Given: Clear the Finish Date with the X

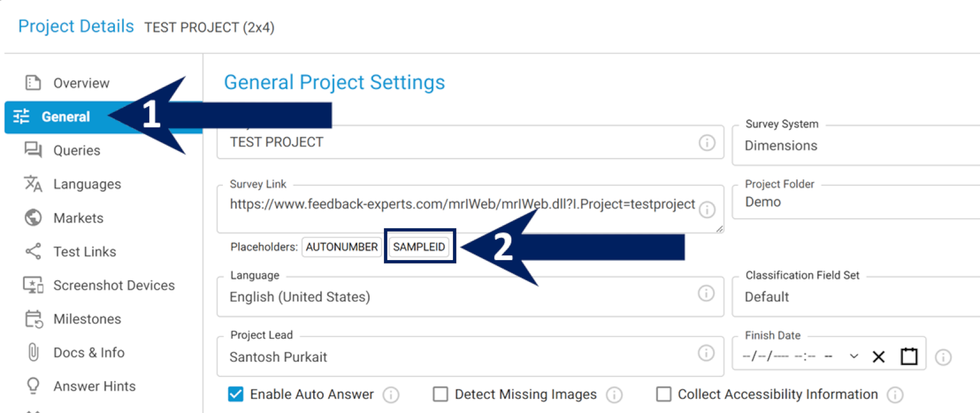Looking at the screenshot, I should [x=878, y=356].
